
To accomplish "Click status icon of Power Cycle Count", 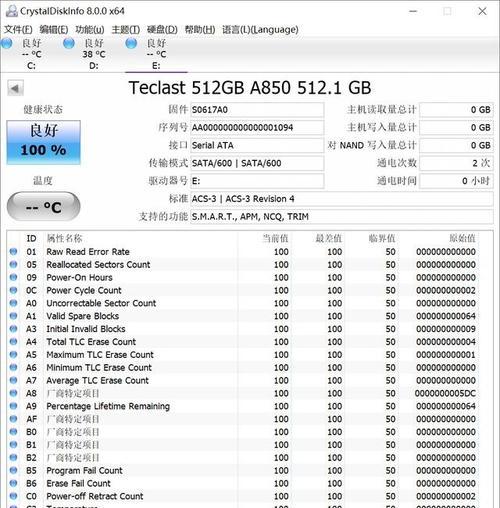I will pyautogui.click(x=13, y=290).
